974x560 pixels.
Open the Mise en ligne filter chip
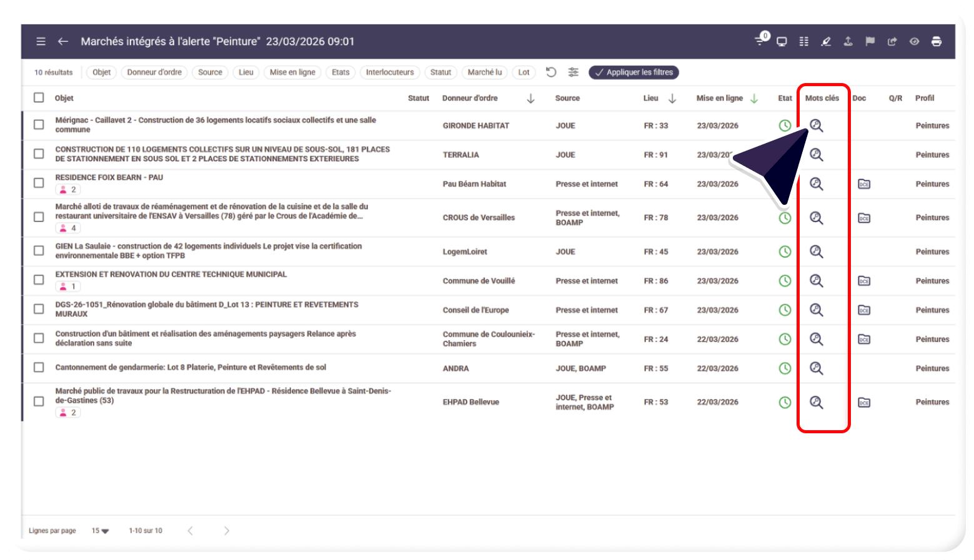coord(292,72)
